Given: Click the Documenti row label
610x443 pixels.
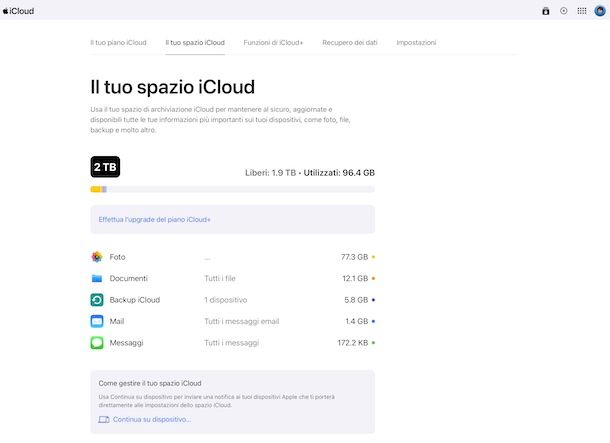Looking at the screenshot, I should (x=129, y=278).
